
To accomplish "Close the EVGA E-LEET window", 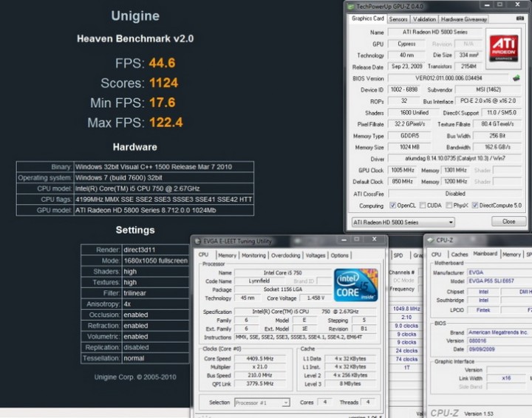I will point(374,239).
